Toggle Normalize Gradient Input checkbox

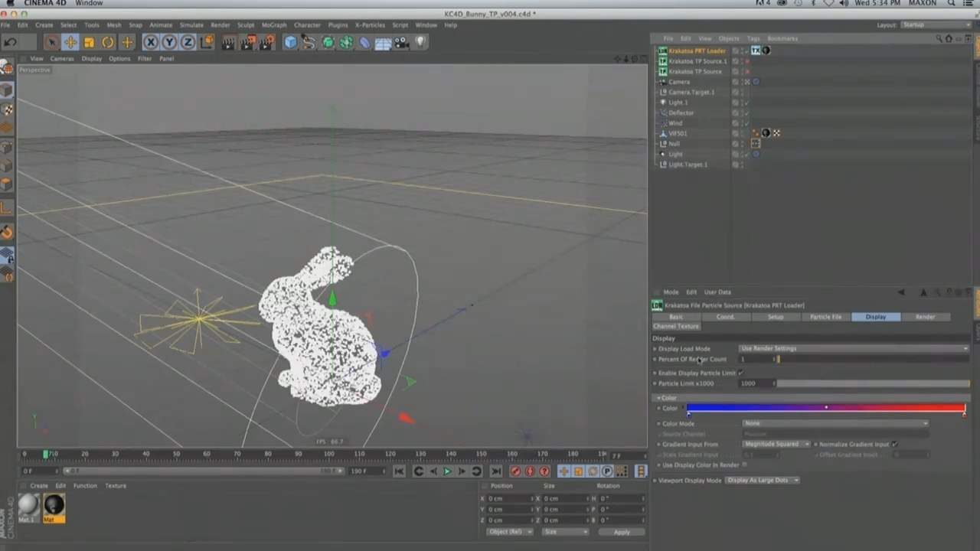[894, 444]
